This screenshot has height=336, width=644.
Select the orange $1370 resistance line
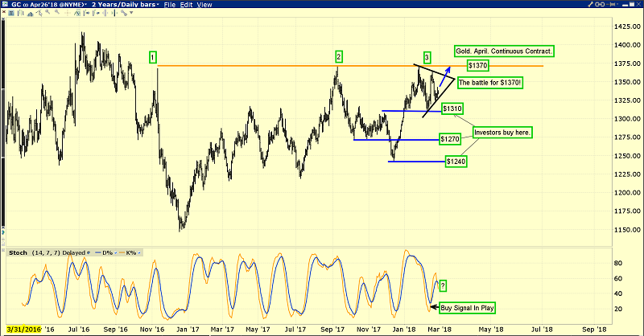click(242, 66)
